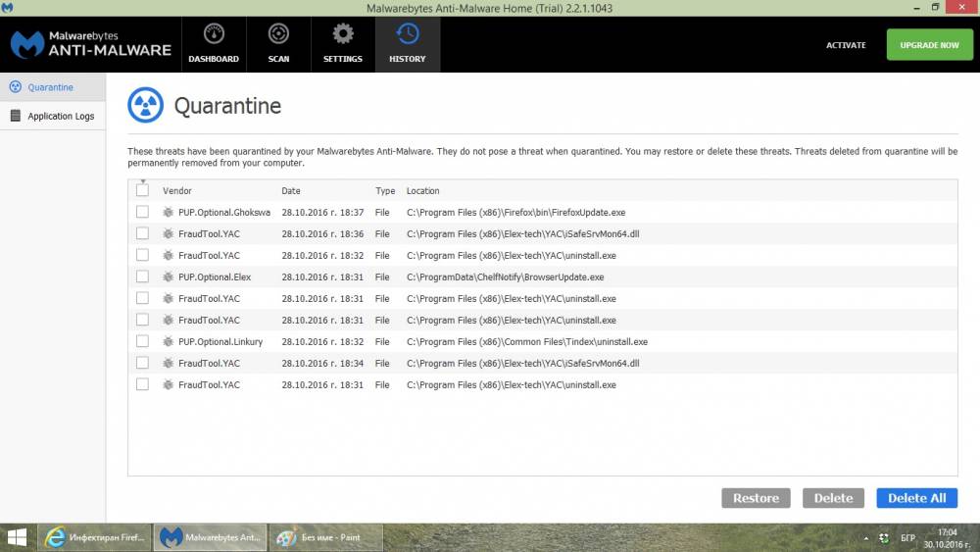
Task: Sort by Date column header
Action: pos(291,190)
